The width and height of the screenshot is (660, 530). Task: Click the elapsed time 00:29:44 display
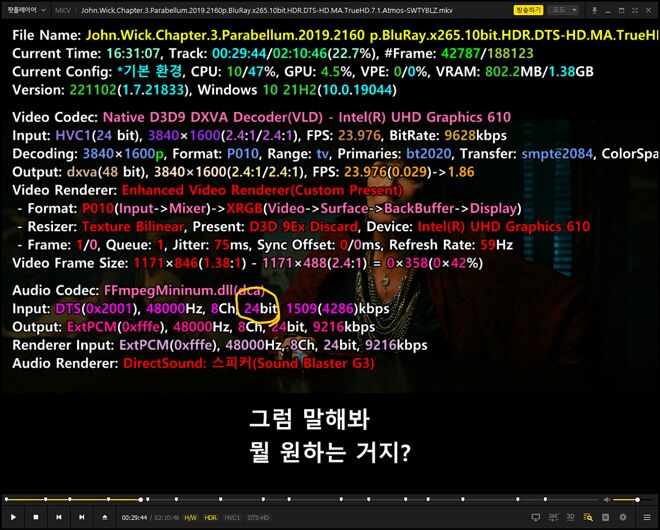[x=134, y=518]
